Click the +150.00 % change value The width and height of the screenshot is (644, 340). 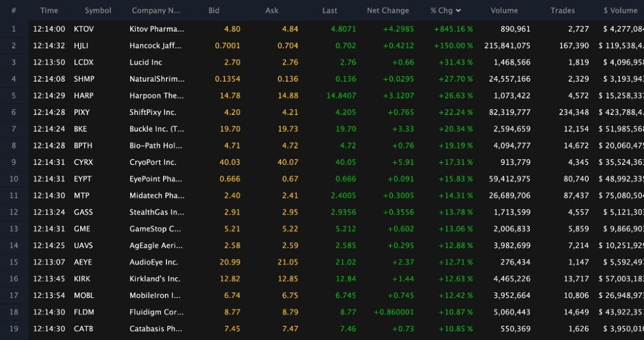pyautogui.click(x=453, y=46)
